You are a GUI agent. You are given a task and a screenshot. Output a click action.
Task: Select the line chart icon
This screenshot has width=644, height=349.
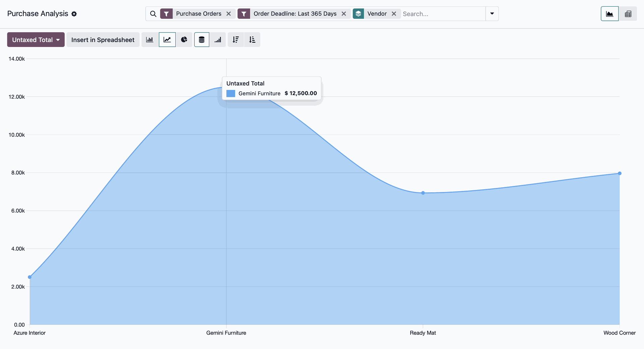(167, 40)
